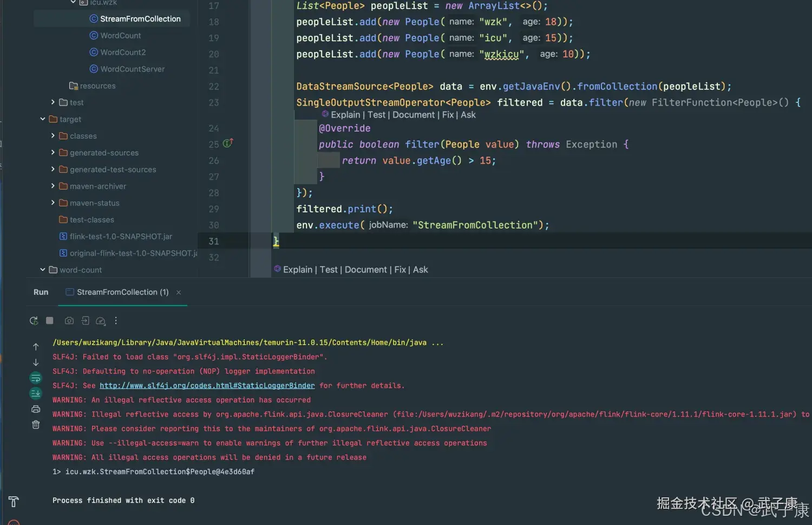Open WordCountServer class in project tree
This screenshot has height=525, width=812.
pos(132,69)
